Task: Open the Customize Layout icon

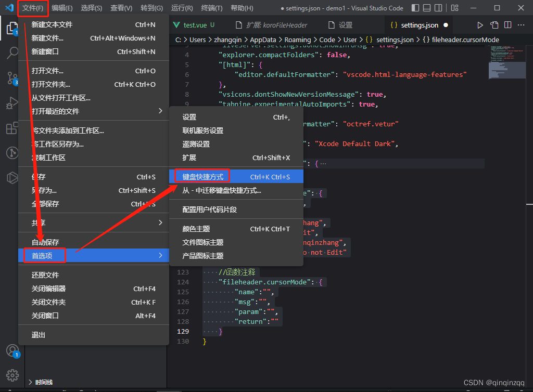Action: tap(454, 8)
